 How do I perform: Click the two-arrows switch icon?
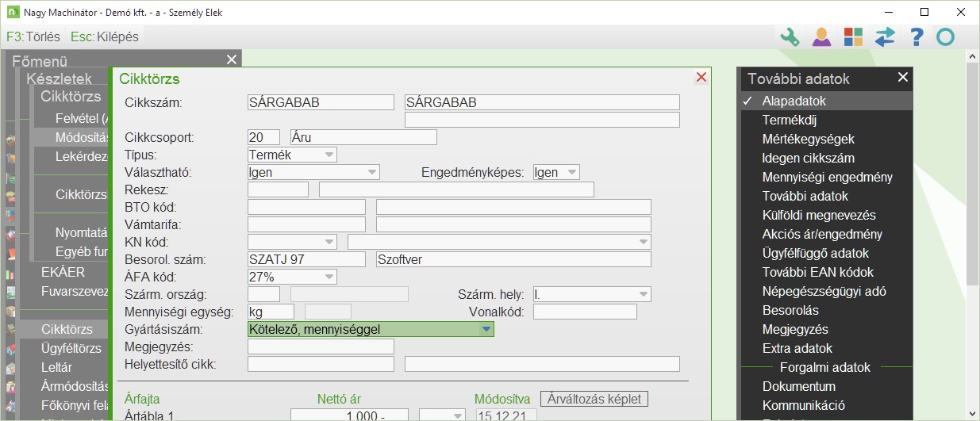tap(885, 36)
